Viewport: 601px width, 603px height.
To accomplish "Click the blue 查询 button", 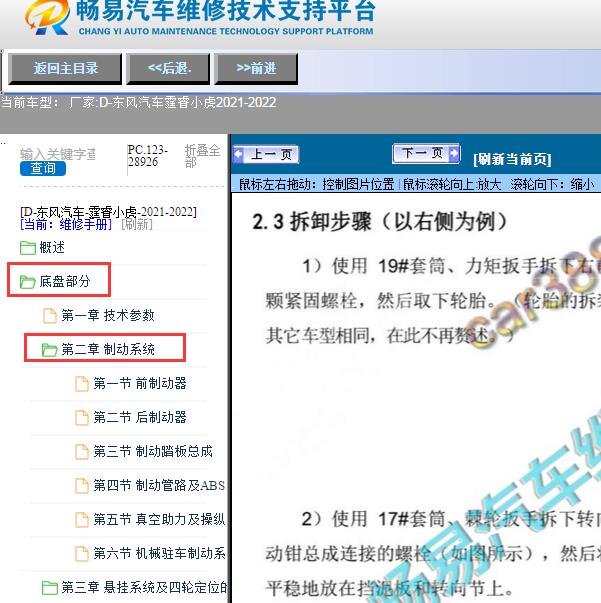I will click(x=43, y=168).
